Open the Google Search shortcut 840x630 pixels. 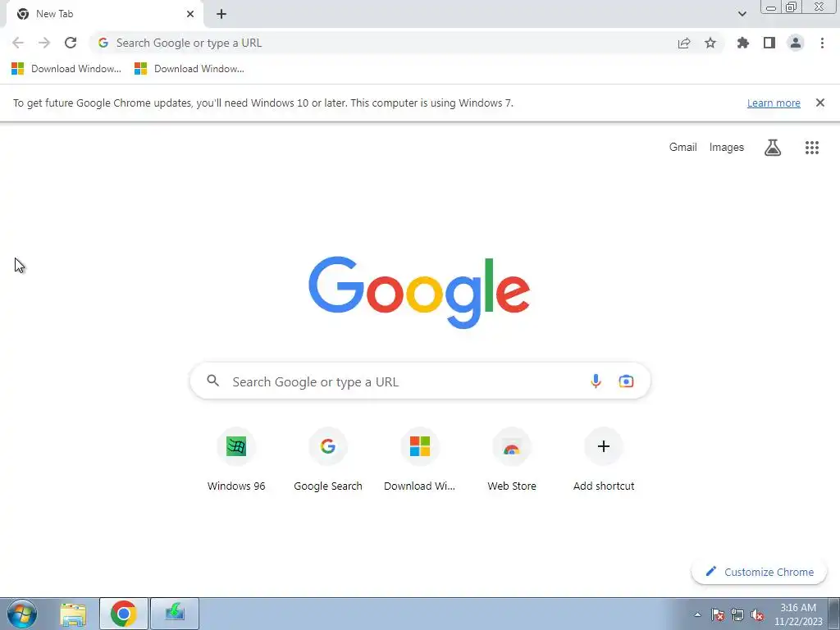pyautogui.click(x=328, y=459)
